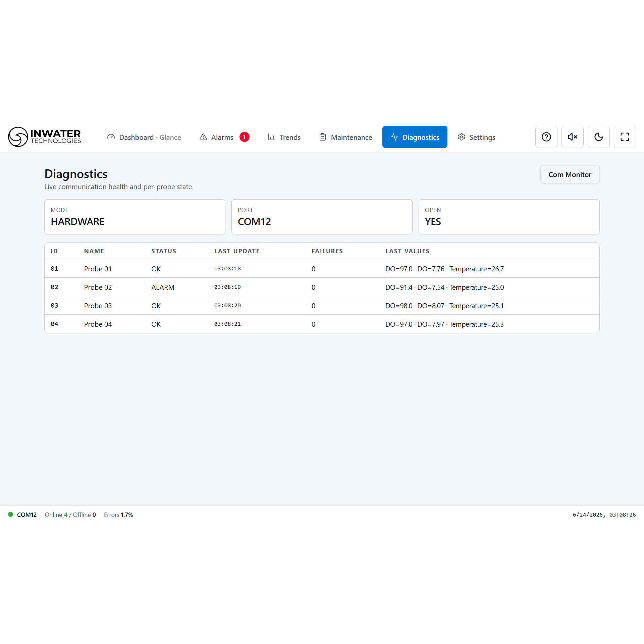
Task: Click COM12 in the status bar
Action: (x=27, y=515)
